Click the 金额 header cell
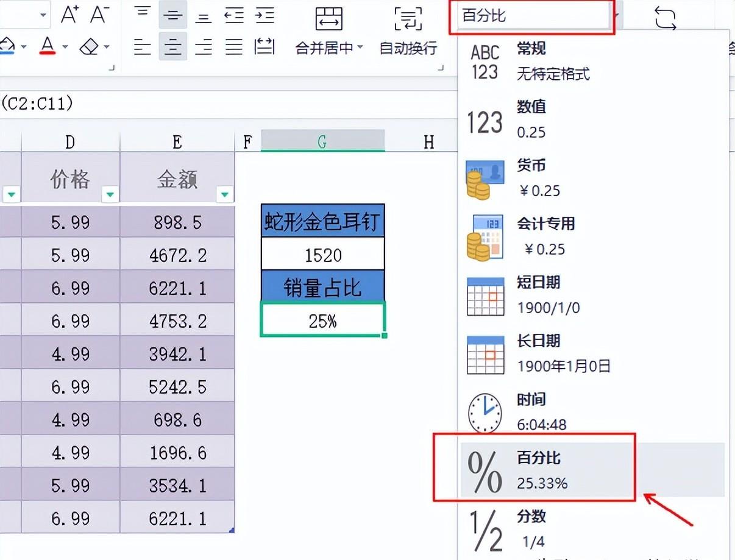 [x=177, y=178]
